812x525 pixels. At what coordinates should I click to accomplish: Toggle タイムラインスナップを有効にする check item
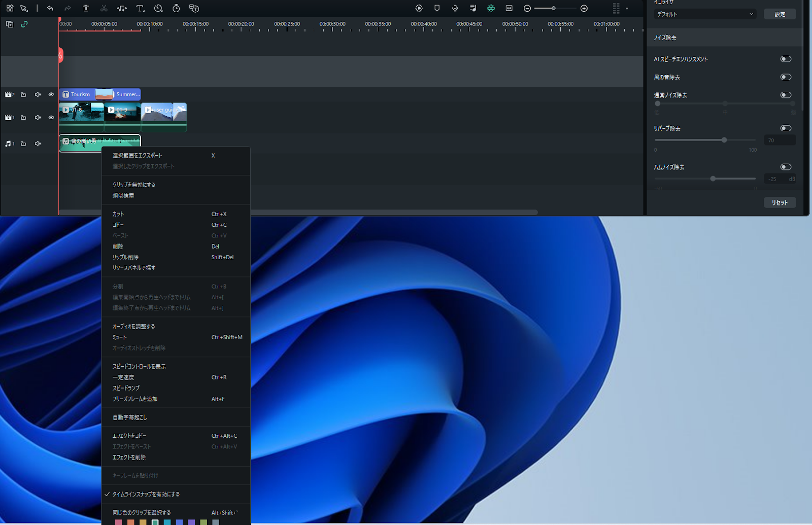176,494
